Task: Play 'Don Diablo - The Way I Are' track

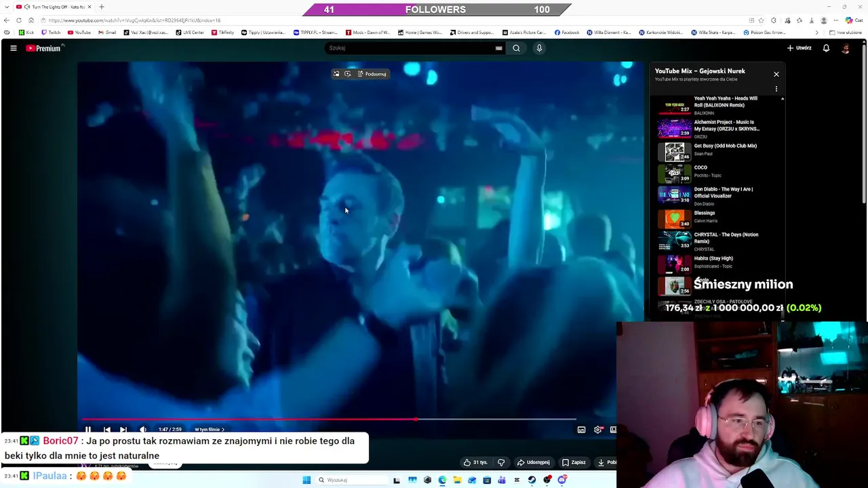Action: (718, 195)
